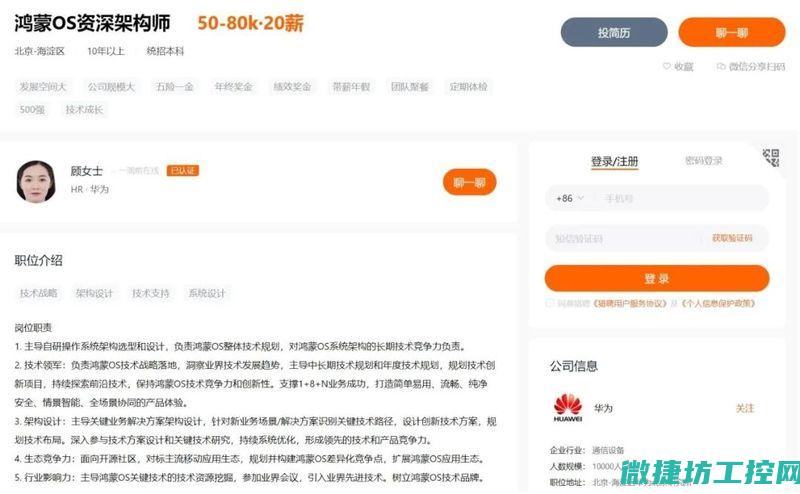Click the heart icon next to 收藏

point(666,66)
